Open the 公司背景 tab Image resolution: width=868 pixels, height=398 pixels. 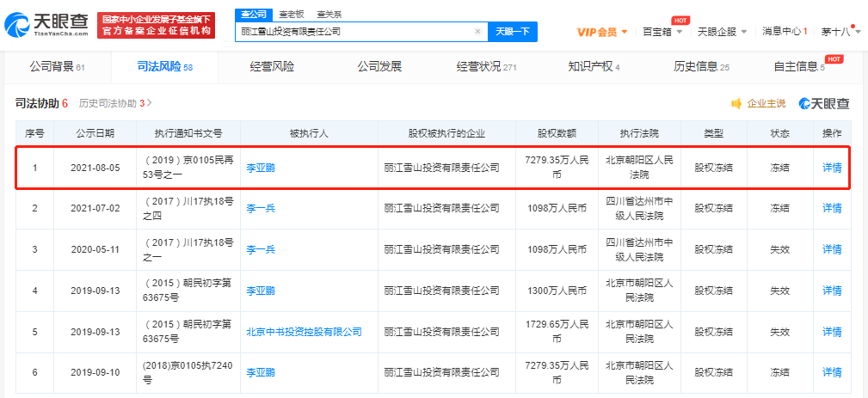point(57,67)
